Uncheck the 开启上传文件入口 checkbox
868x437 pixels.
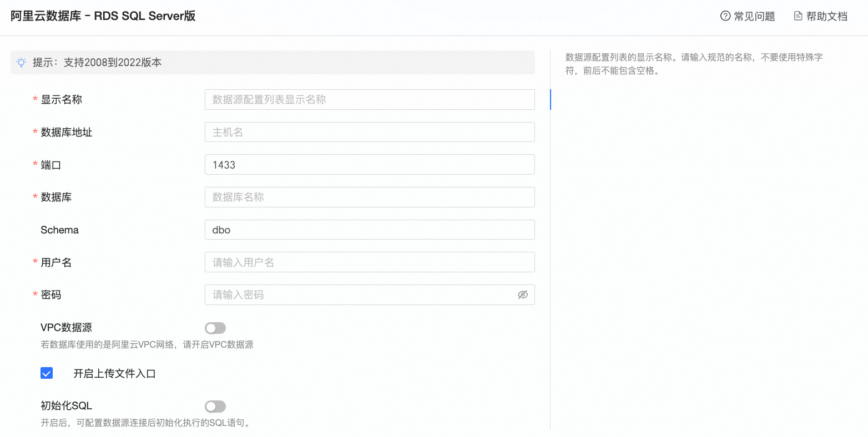click(x=47, y=373)
